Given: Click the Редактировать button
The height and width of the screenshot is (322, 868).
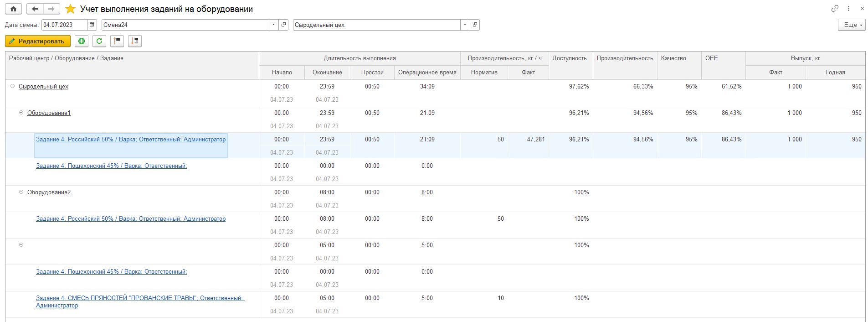Looking at the screenshot, I should pyautogui.click(x=38, y=41).
